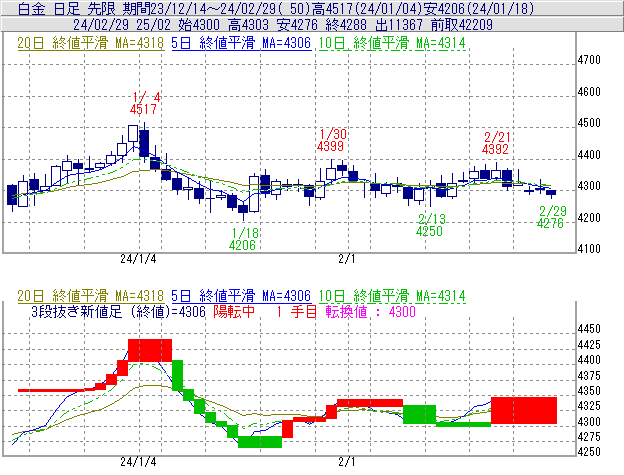Click the large red block at the lower chart's right end
This screenshot has height=475, width=624.
point(524,410)
